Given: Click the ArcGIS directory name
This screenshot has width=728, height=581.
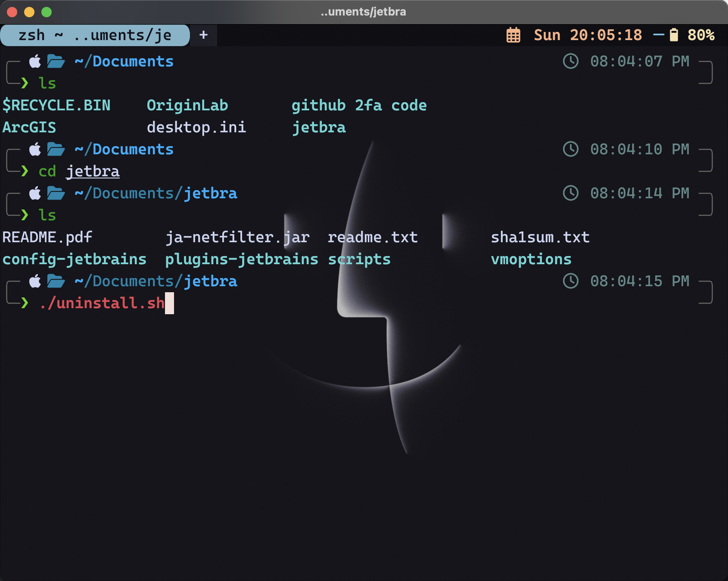Looking at the screenshot, I should 29,127.
